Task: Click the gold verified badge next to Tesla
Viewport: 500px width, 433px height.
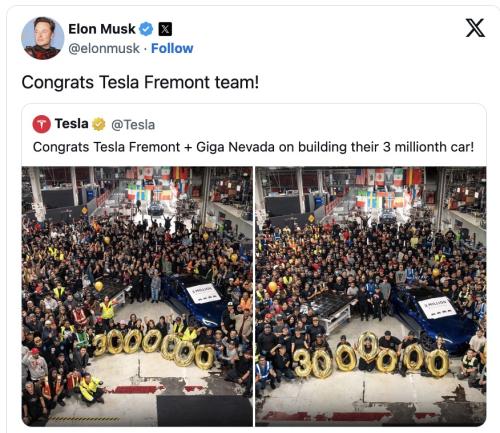Action: (99, 124)
